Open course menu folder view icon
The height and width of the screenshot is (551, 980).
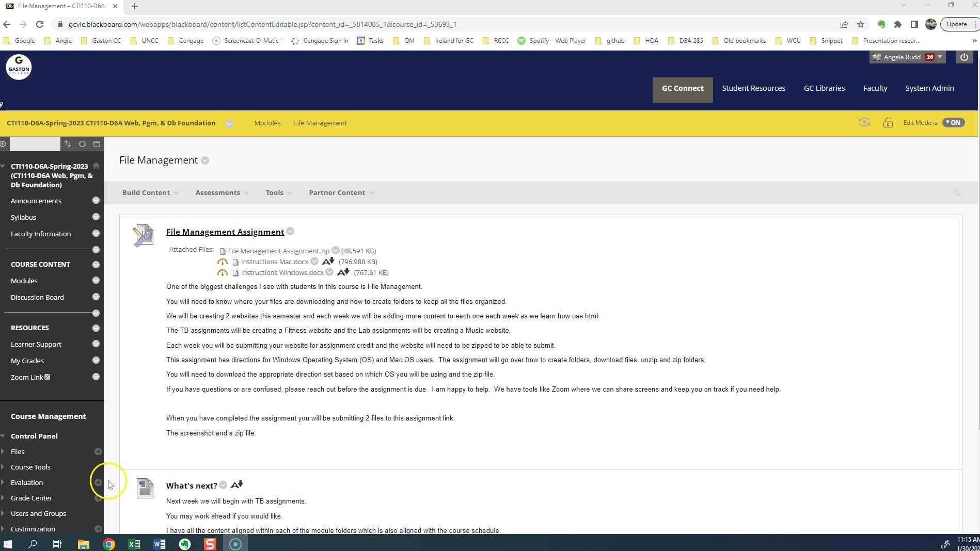point(96,144)
